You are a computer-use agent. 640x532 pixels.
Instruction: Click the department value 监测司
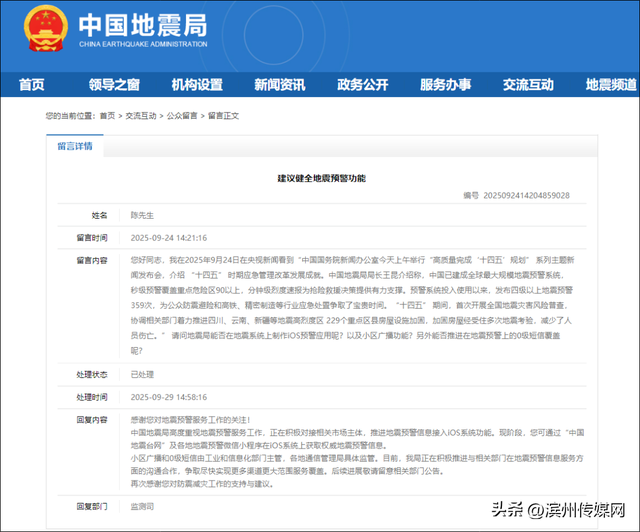[142, 506]
